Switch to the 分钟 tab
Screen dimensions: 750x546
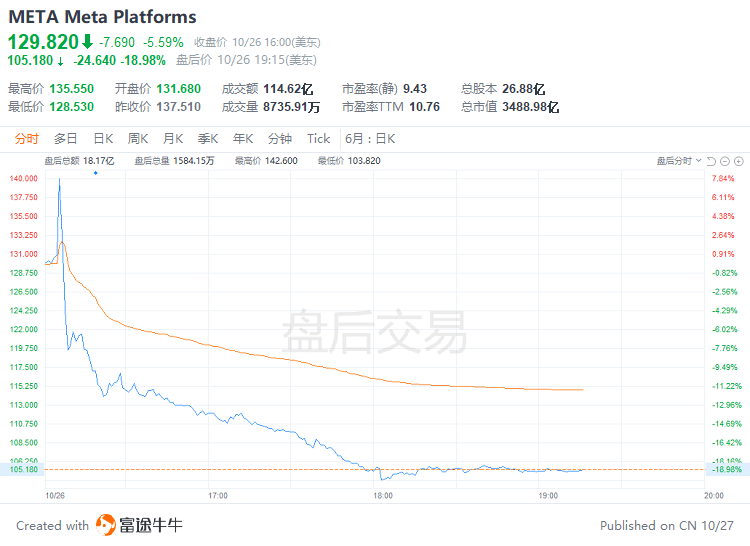(280, 139)
